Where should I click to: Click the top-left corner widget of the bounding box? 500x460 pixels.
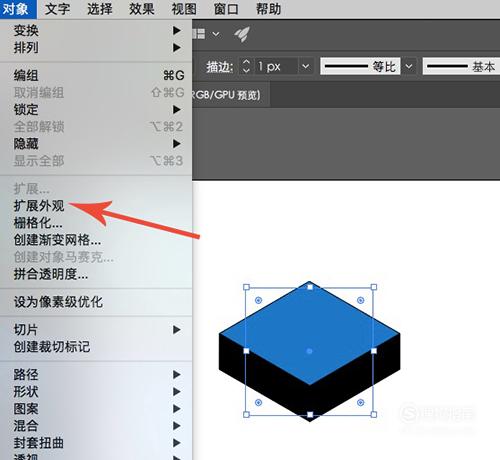[x=258, y=300]
